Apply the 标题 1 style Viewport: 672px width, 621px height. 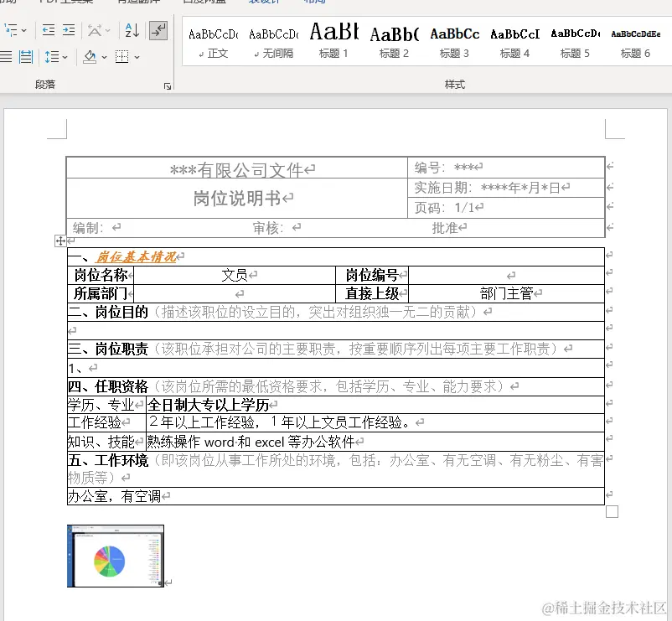click(x=333, y=42)
